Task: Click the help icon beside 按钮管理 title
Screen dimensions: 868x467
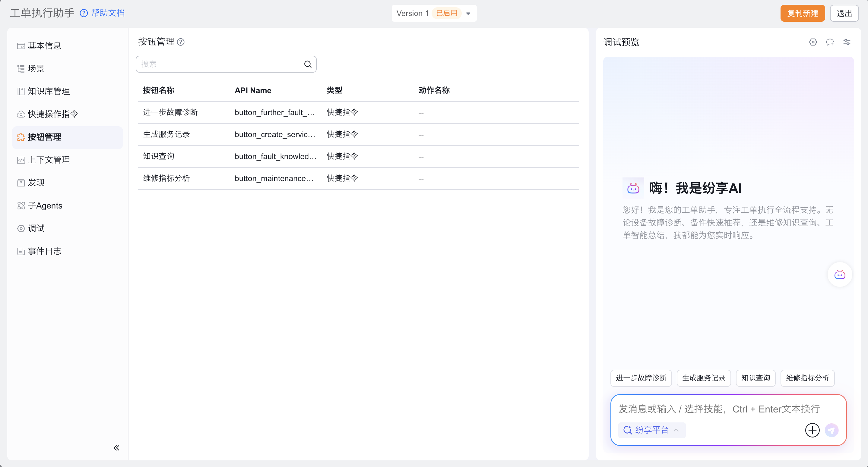Action: [x=181, y=42]
